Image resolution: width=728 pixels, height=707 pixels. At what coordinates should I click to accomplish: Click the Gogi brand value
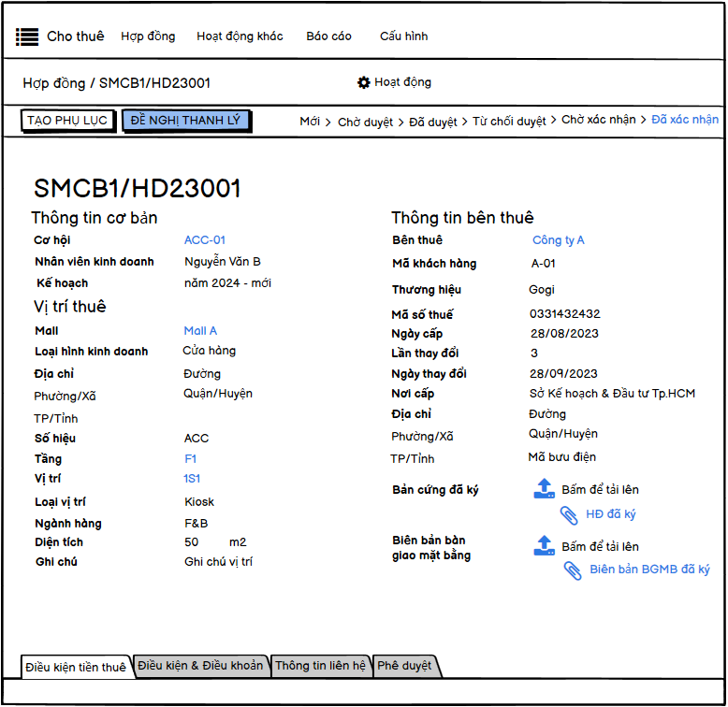[x=542, y=290]
